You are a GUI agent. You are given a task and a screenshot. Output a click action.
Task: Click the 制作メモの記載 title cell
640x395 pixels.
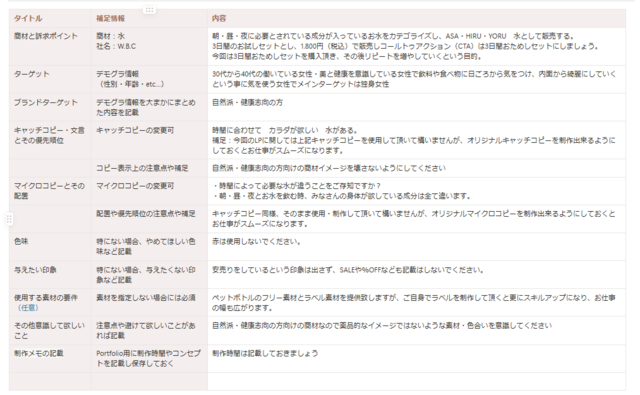tap(50, 358)
